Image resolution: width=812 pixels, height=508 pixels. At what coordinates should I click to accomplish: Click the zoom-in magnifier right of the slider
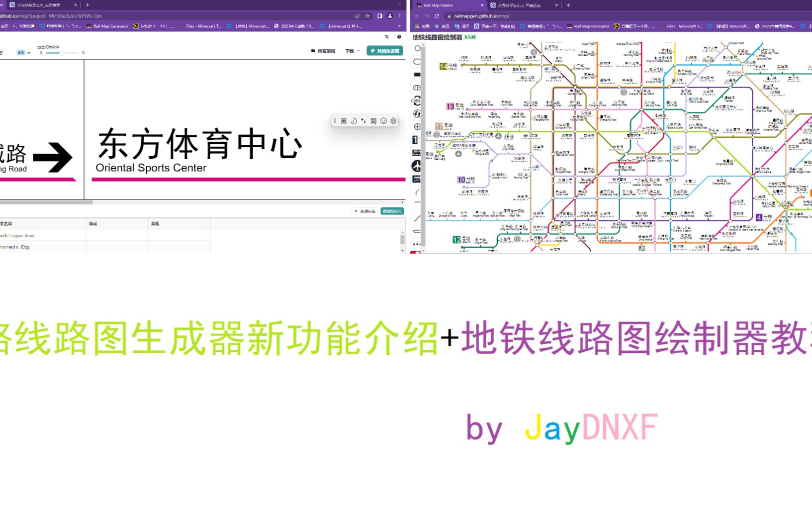click(83, 53)
